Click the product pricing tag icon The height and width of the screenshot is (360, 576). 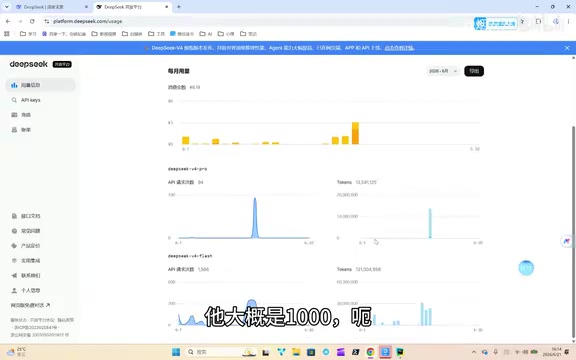(x=14, y=246)
